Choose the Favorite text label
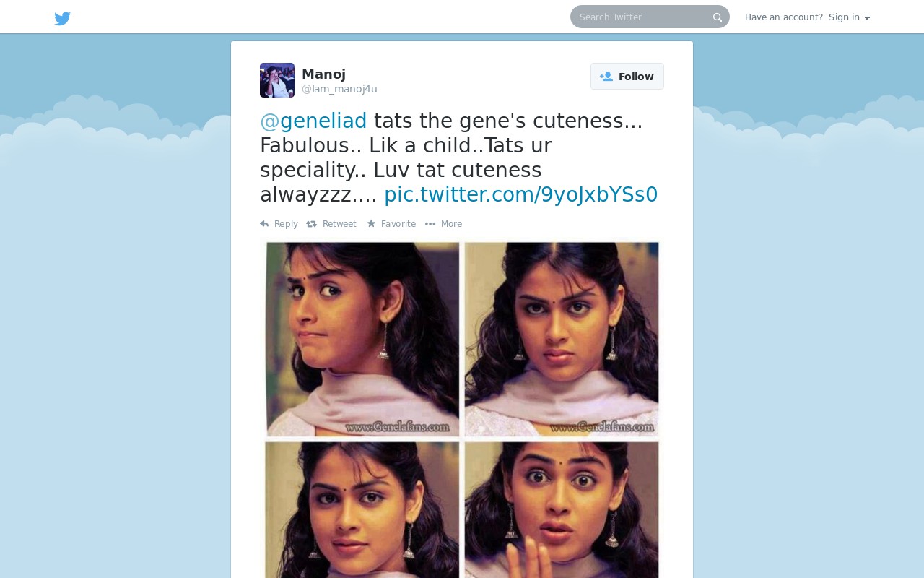 pyautogui.click(x=398, y=224)
